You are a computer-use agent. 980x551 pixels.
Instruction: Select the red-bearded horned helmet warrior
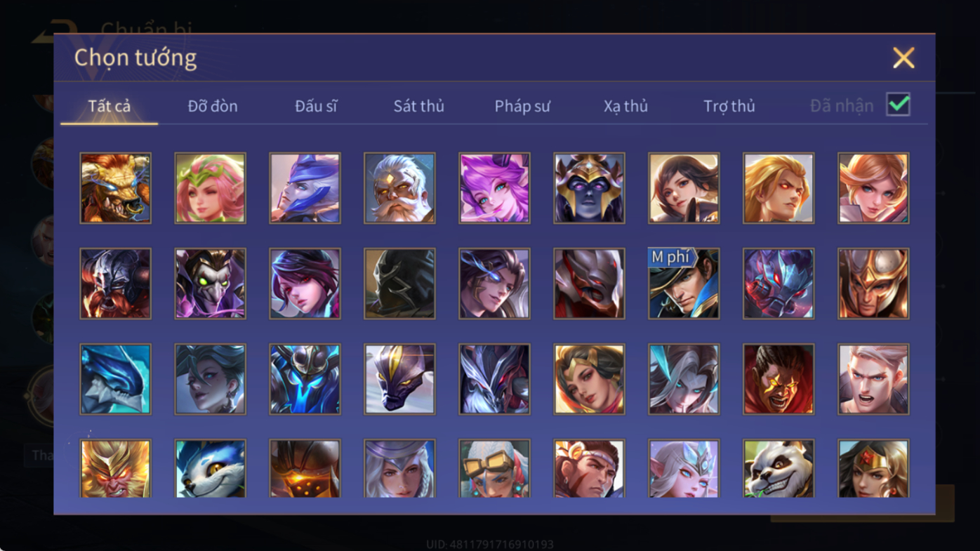[x=115, y=284]
